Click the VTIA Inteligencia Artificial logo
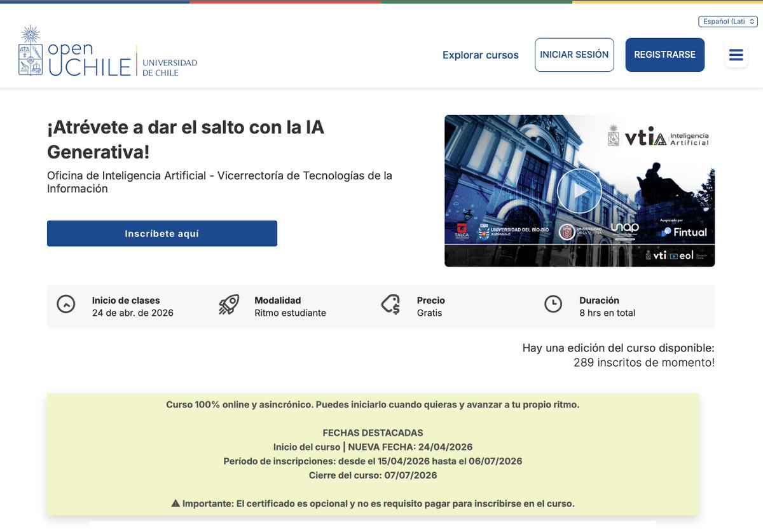 [658, 136]
